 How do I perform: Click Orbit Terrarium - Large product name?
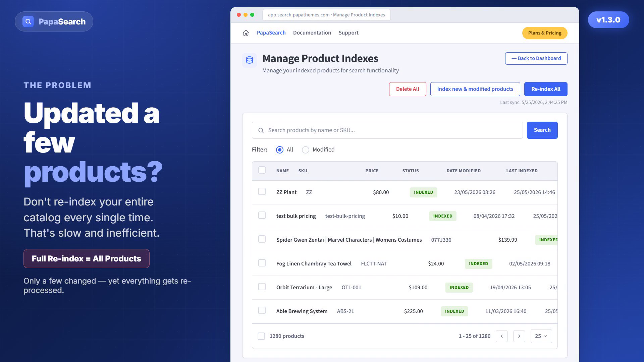click(x=304, y=288)
